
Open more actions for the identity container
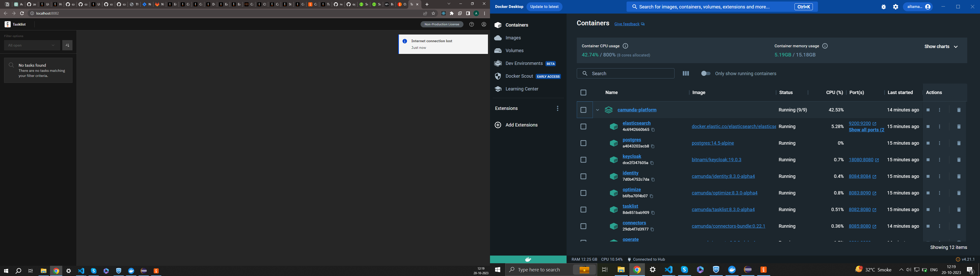(940, 177)
